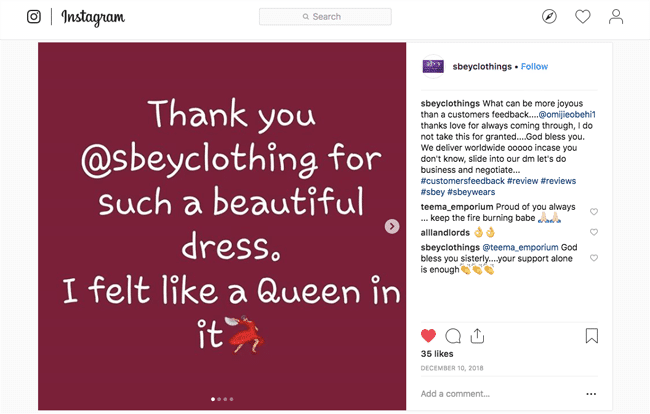Click the Follow link
650x414 pixels.
534,67
